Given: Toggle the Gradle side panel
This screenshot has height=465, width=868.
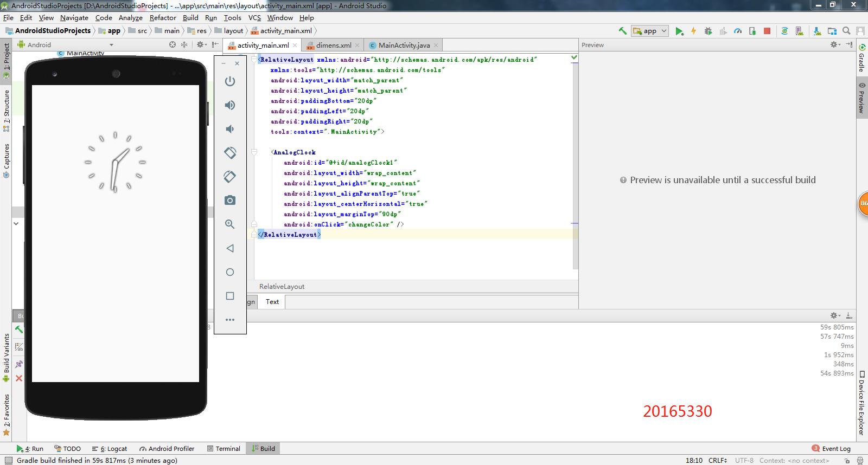Looking at the screenshot, I should (861, 57).
